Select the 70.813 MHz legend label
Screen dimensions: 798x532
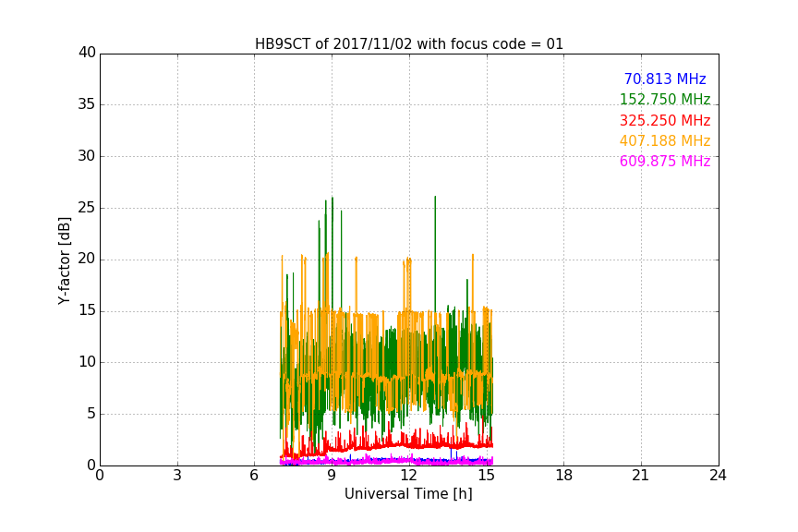[665, 79]
